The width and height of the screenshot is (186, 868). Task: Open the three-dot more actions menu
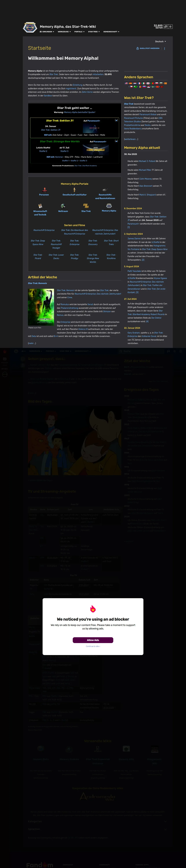tap(164, 48)
